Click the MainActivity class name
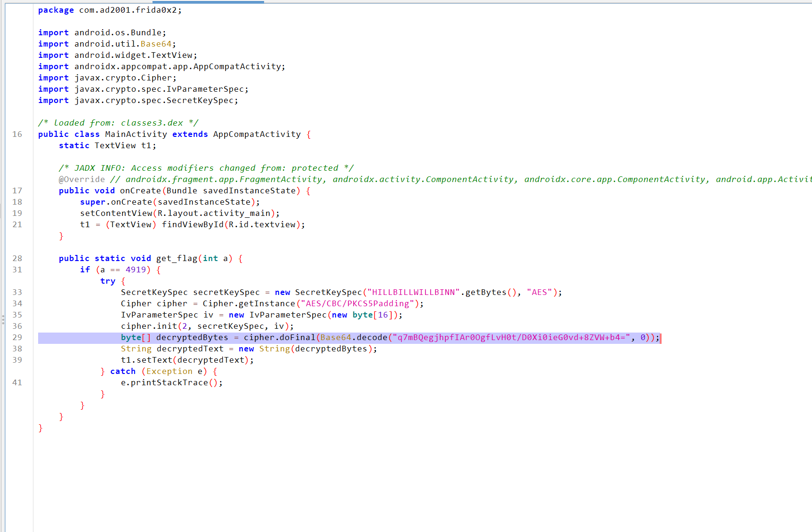812x532 pixels. [x=136, y=134]
